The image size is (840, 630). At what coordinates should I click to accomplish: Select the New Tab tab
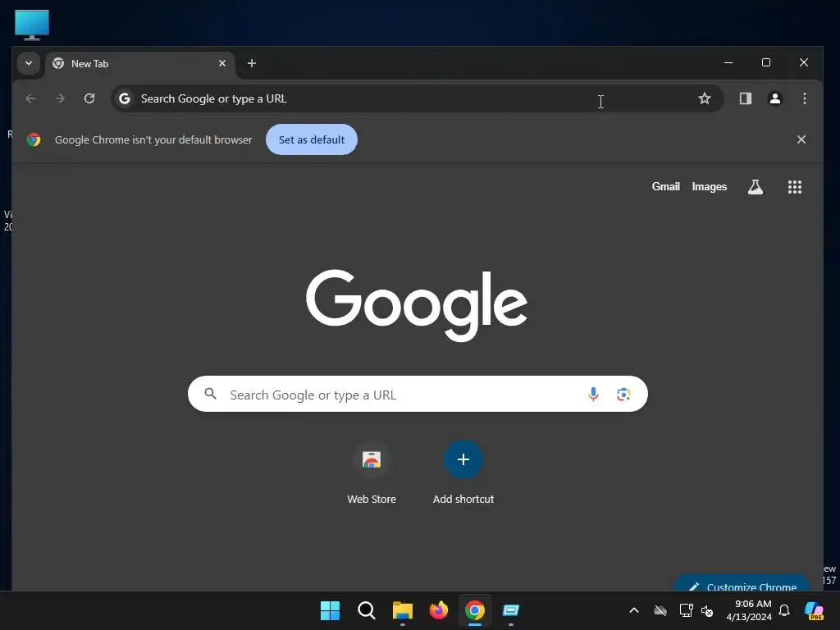(140, 64)
